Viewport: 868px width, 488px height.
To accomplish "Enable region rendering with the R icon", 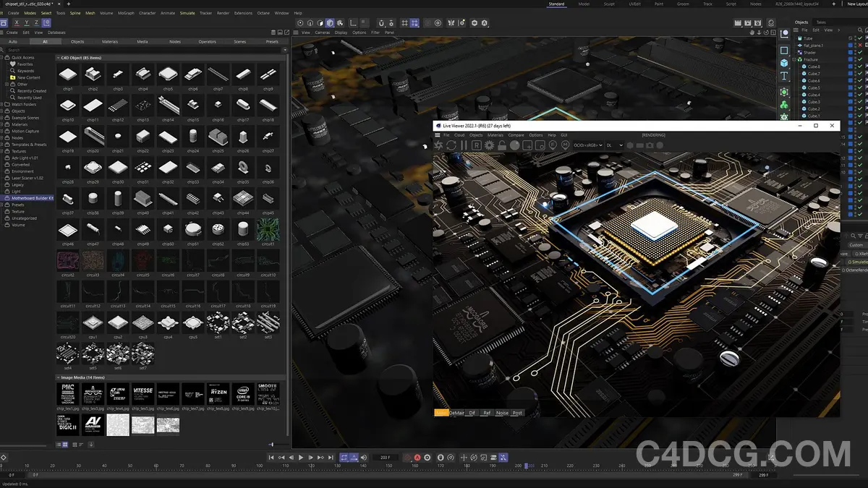I will coord(477,145).
